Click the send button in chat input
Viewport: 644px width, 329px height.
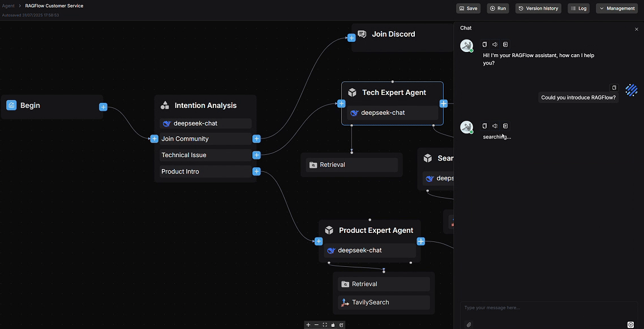tap(631, 324)
